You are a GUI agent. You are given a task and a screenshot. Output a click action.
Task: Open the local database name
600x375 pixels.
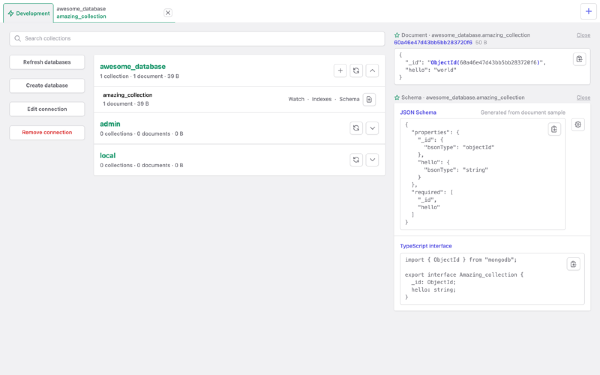click(108, 156)
